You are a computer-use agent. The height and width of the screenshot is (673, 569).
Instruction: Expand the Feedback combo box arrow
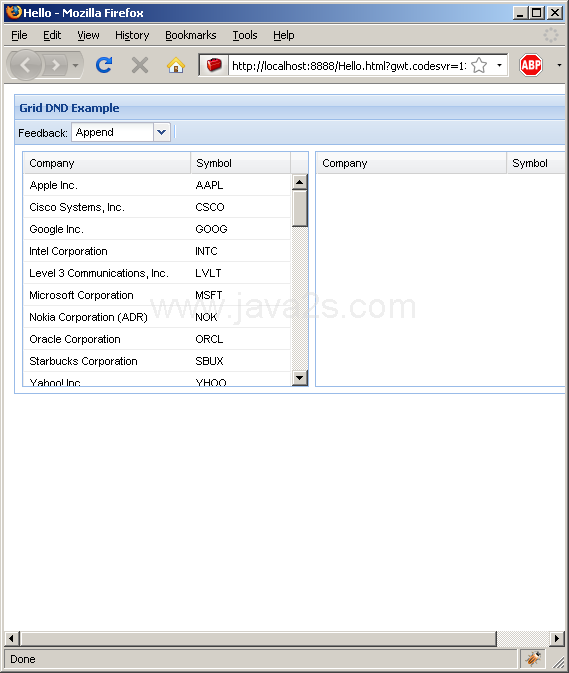click(162, 132)
